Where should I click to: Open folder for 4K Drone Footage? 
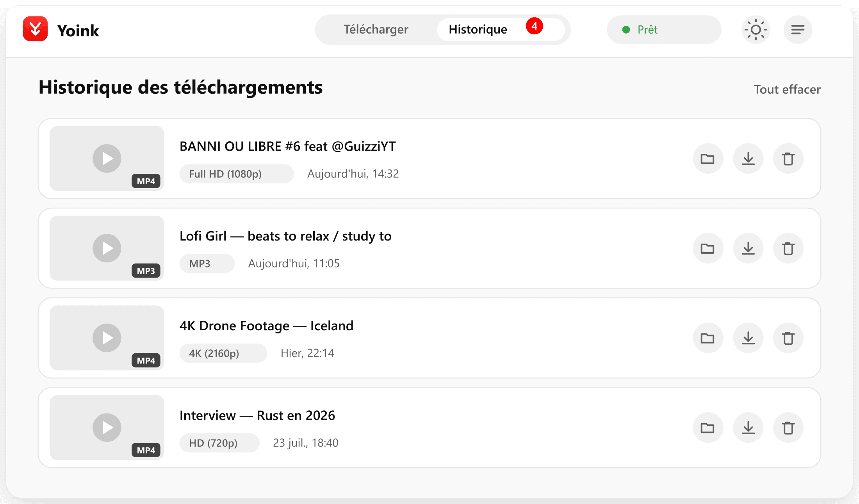(708, 338)
